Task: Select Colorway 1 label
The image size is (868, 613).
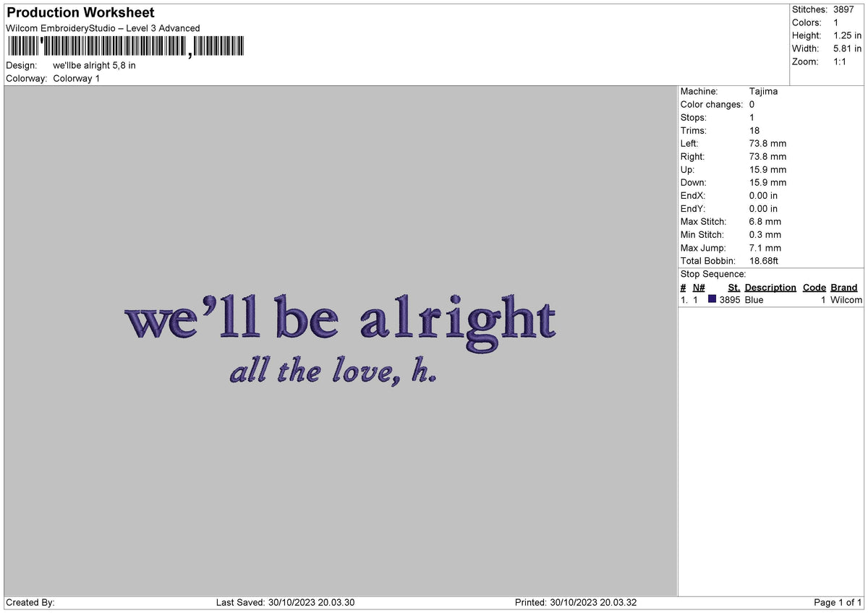Action: click(x=77, y=78)
